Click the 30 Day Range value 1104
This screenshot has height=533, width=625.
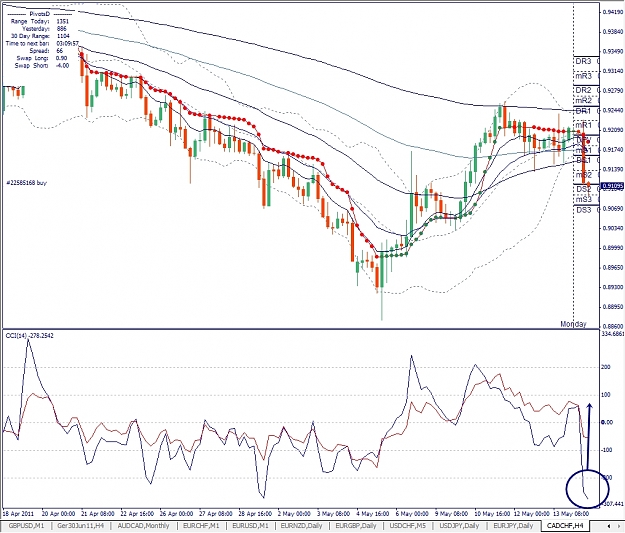tap(63, 36)
